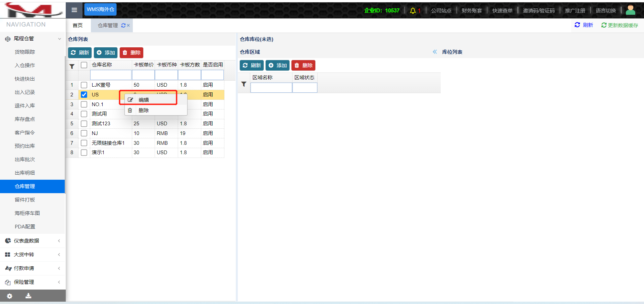Open 邀请码/验证码 in the top bar
Image resolution: width=644 pixels, height=304 pixels.
pos(539,11)
